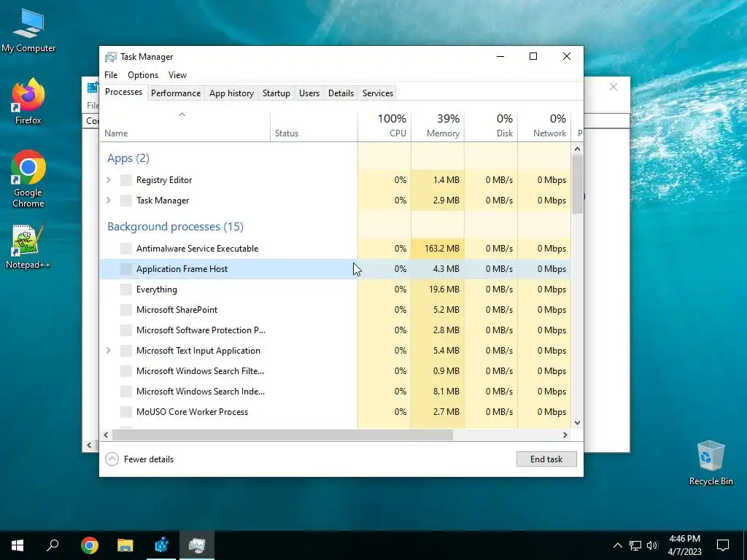This screenshot has width=747, height=560.
Task: Open the View menu
Action: point(177,75)
